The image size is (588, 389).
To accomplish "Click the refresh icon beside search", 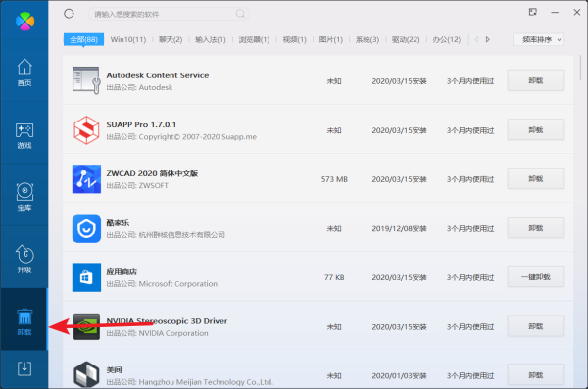I will pos(69,14).
